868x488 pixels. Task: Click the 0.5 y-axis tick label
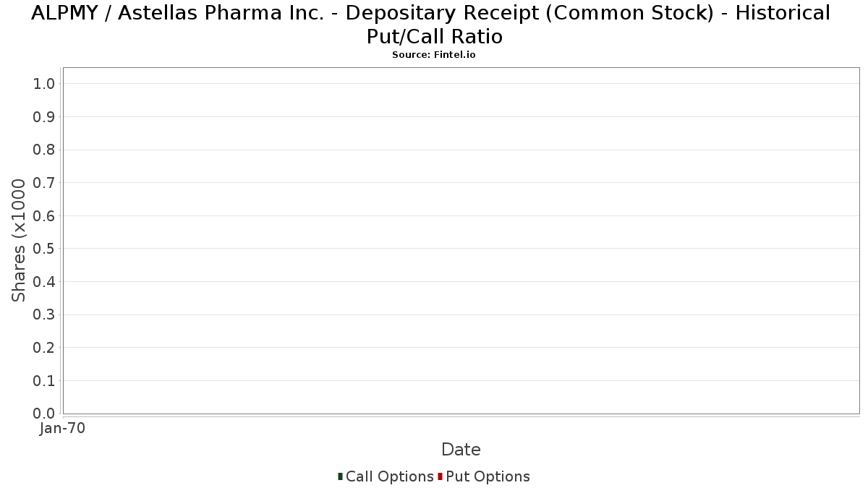(44, 249)
